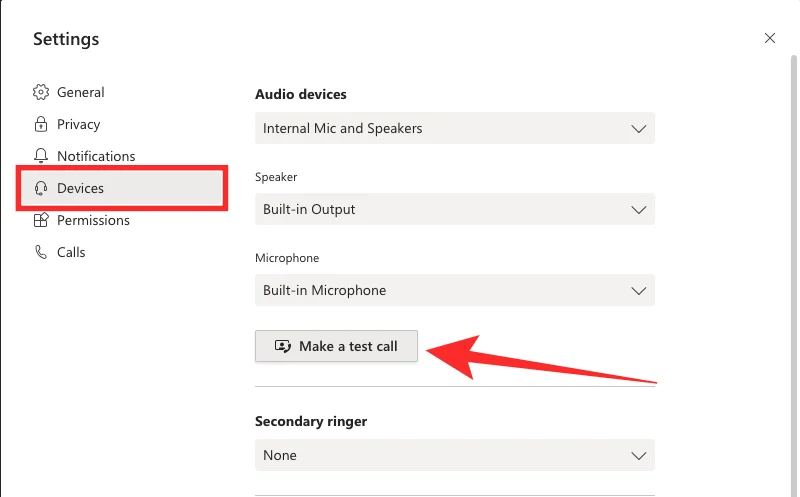Screen dimensions: 800x497
Task: Click the General gear icon
Action: coord(41,92)
